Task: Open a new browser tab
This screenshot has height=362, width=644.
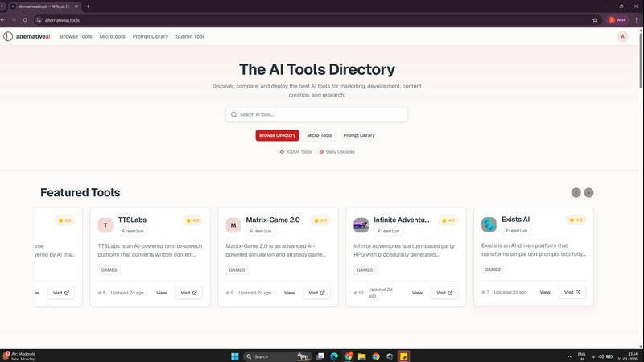Action: point(88,6)
